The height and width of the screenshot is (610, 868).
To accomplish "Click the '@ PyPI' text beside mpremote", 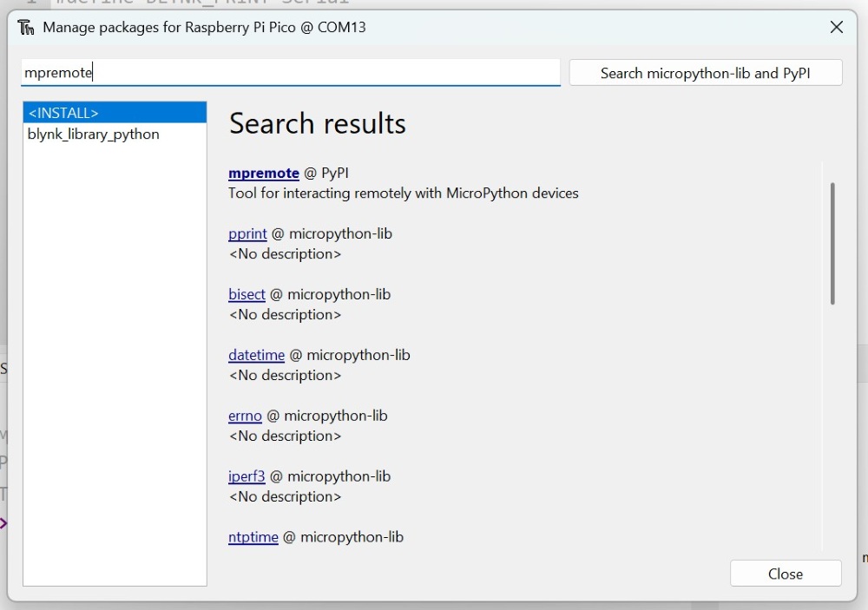I will pos(326,174).
